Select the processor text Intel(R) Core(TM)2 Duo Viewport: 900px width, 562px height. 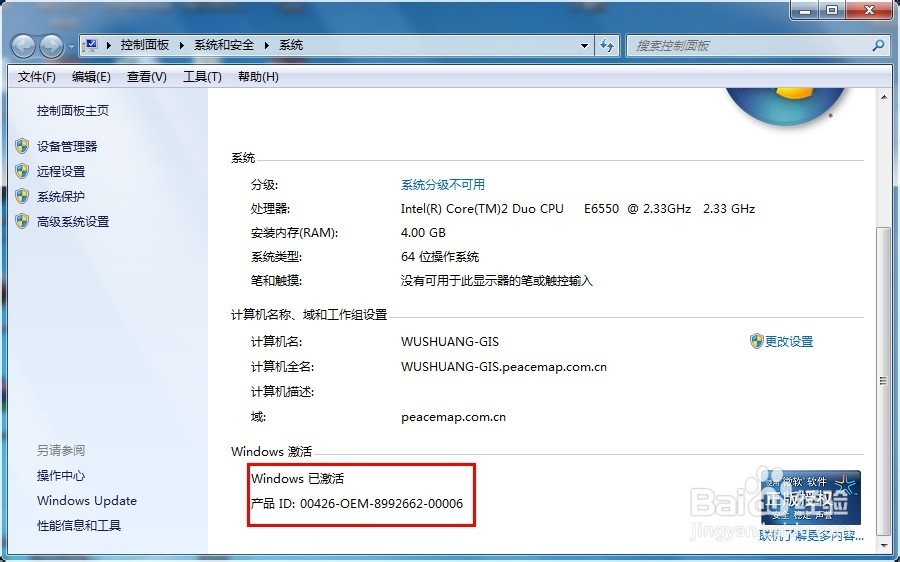pos(482,209)
